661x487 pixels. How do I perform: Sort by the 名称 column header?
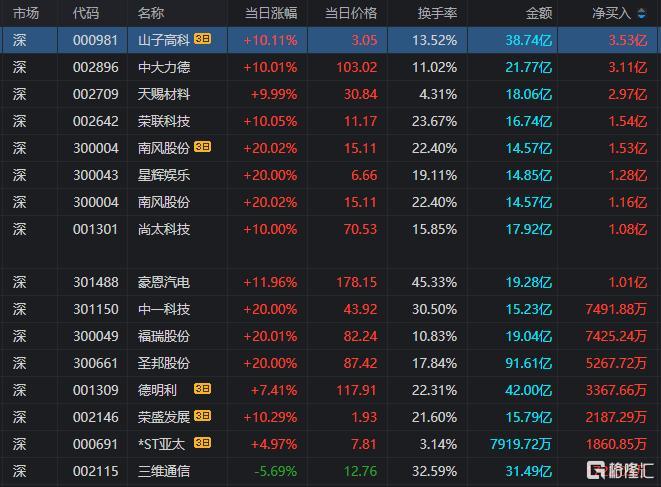pos(150,13)
